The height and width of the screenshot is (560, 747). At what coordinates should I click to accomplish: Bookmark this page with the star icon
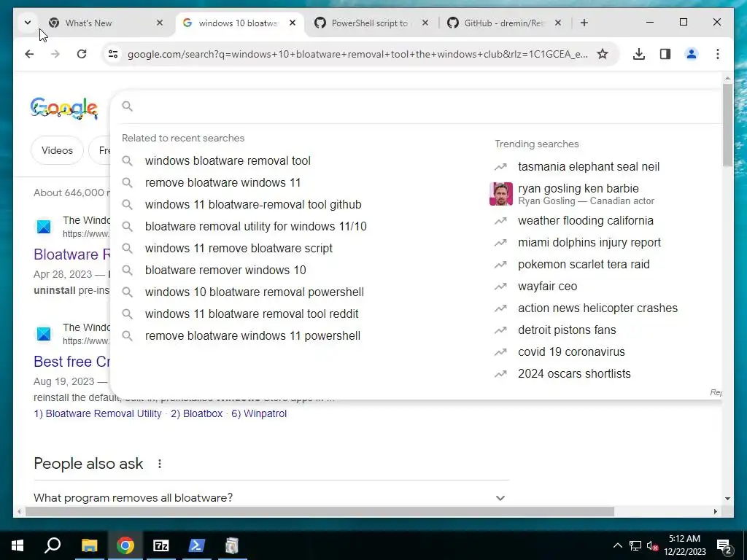602,54
